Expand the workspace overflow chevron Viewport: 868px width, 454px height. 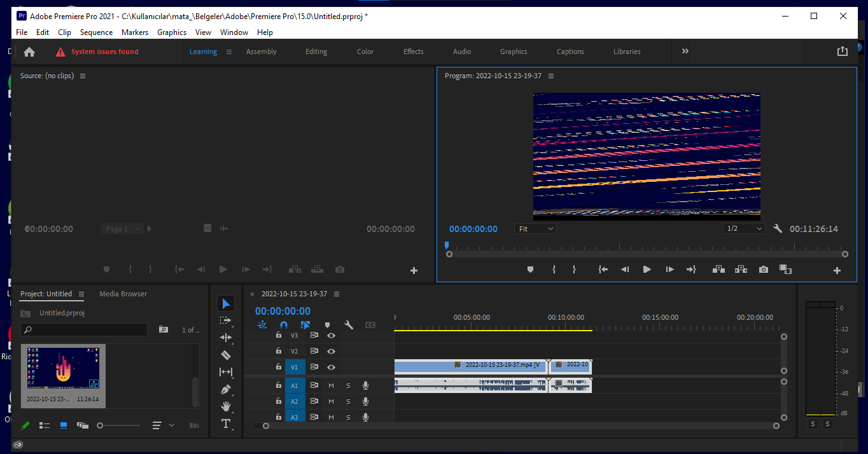685,52
